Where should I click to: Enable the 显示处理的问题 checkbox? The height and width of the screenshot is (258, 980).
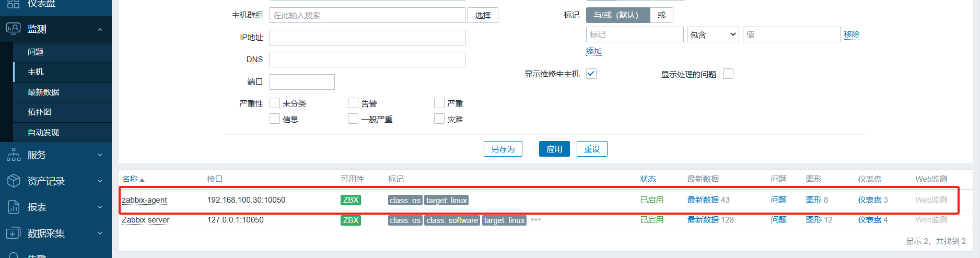click(x=728, y=74)
